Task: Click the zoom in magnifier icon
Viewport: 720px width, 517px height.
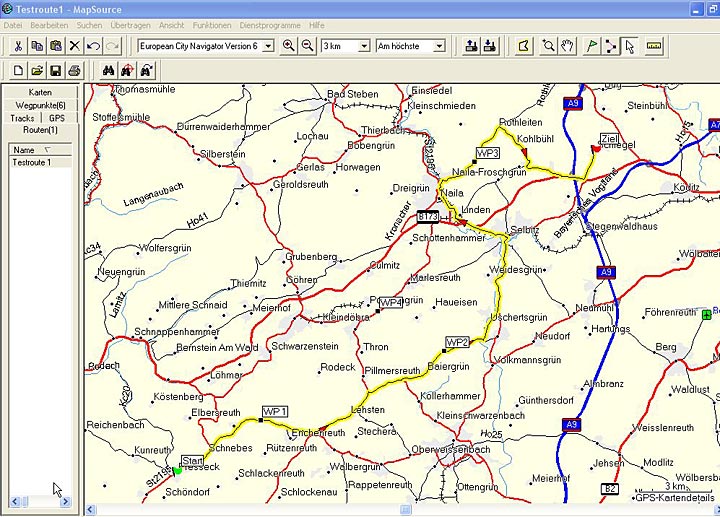Action: point(289,46)
